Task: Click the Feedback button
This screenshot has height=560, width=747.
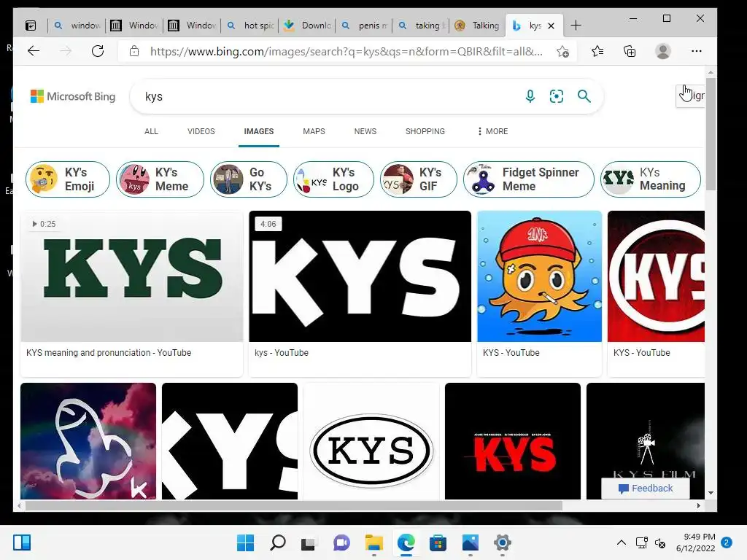Action: pos(646,488)
